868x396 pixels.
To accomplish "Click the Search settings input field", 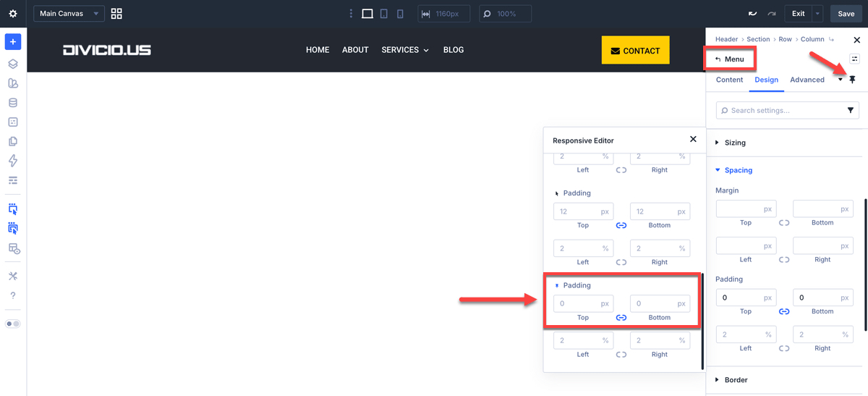I will [x=787, y=110].
